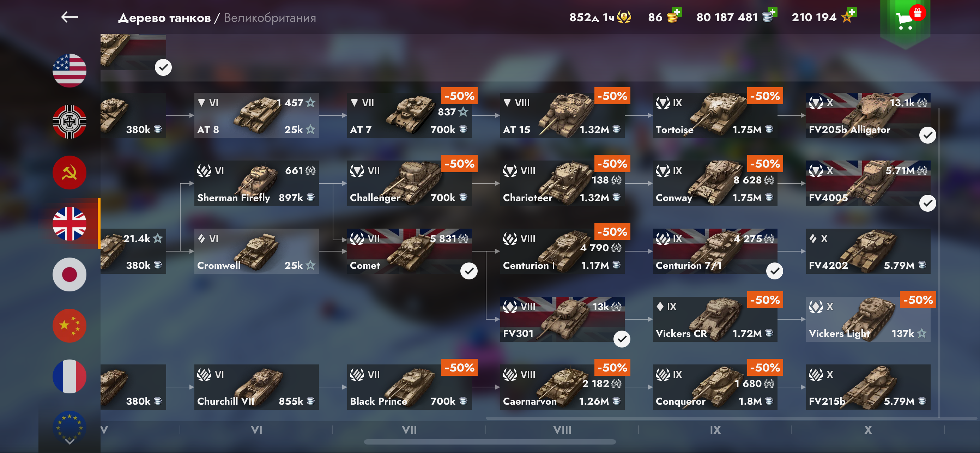Select the USA nation flag
The height and width of the screenshot is (453, 980).
pos(69,70)
